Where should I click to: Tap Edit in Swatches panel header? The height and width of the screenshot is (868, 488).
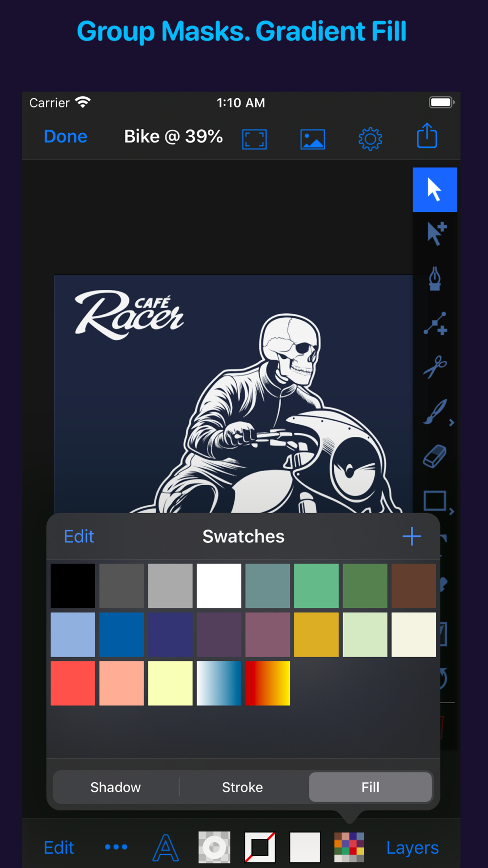pos(79,537)
